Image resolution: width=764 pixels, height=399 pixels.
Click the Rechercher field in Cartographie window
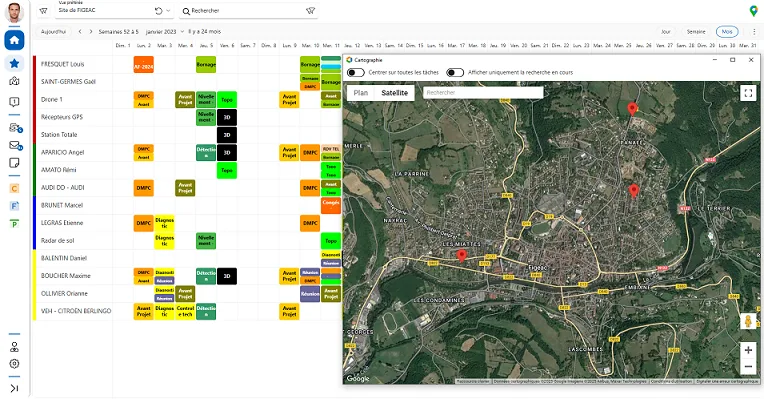[483, 93]
